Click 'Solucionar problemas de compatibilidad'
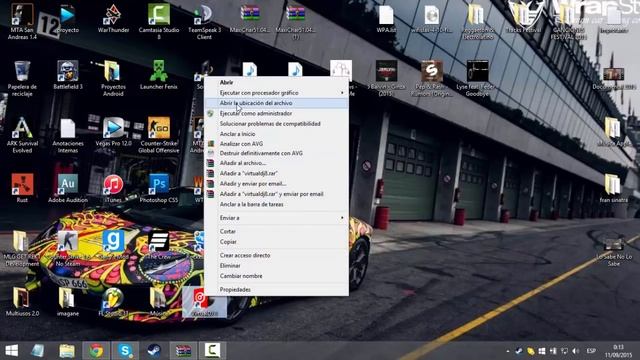The image size is (640, 360). pyautogui.click(x=270, y=124)
